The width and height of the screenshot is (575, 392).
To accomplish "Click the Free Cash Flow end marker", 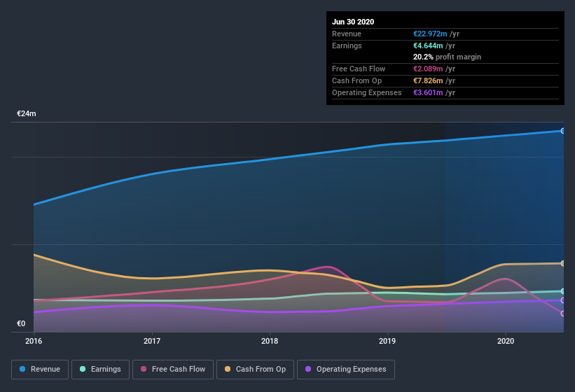I will [563, 314].
